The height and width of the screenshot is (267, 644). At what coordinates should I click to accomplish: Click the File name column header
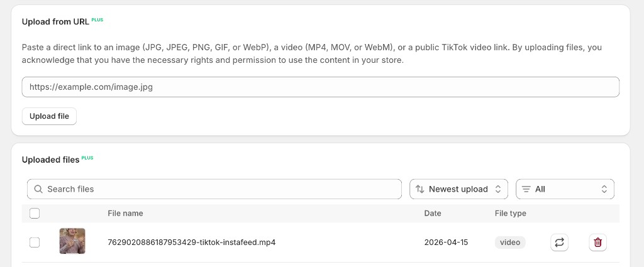125,214
